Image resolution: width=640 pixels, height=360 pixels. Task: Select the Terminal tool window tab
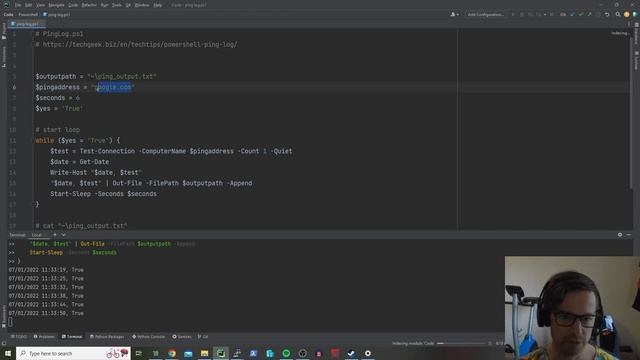click(x=72, y=337)
